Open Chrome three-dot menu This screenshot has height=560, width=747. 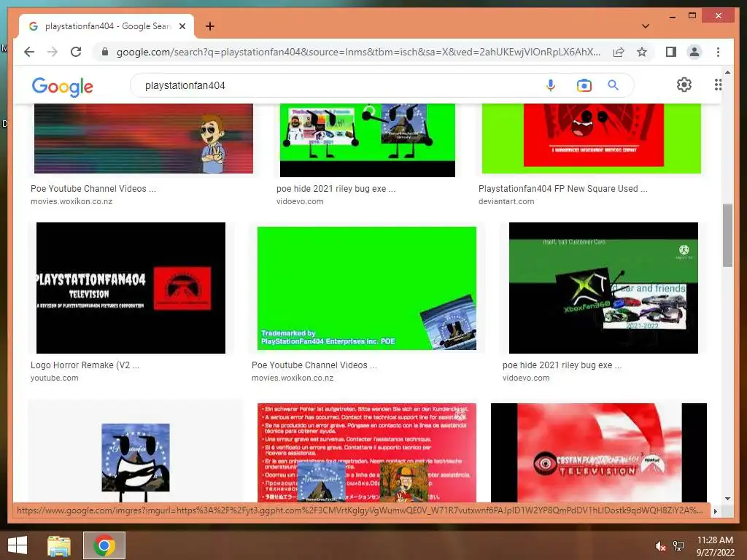click(718, 52)
